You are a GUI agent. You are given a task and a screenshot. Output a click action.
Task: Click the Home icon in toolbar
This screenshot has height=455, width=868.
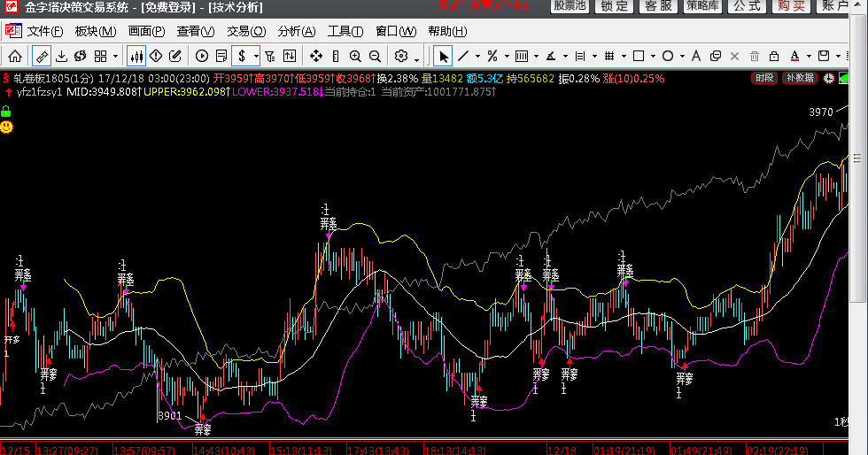coord(15,57)
